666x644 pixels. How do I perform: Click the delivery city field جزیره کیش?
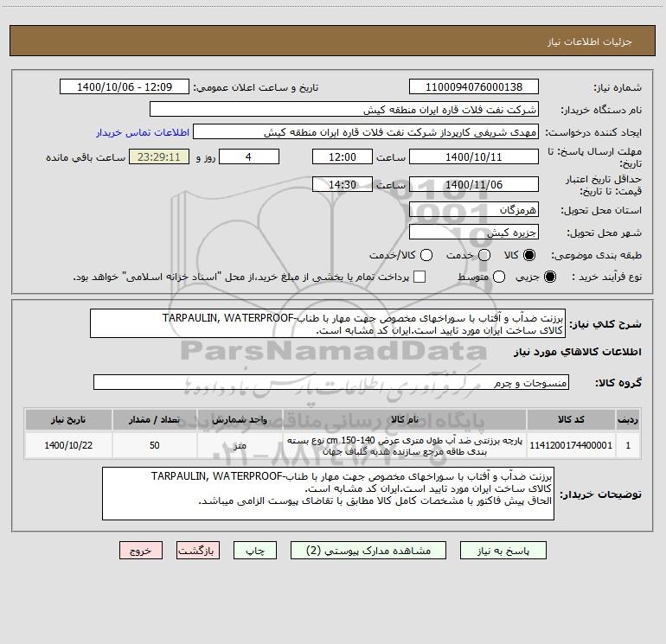(474, 233)
